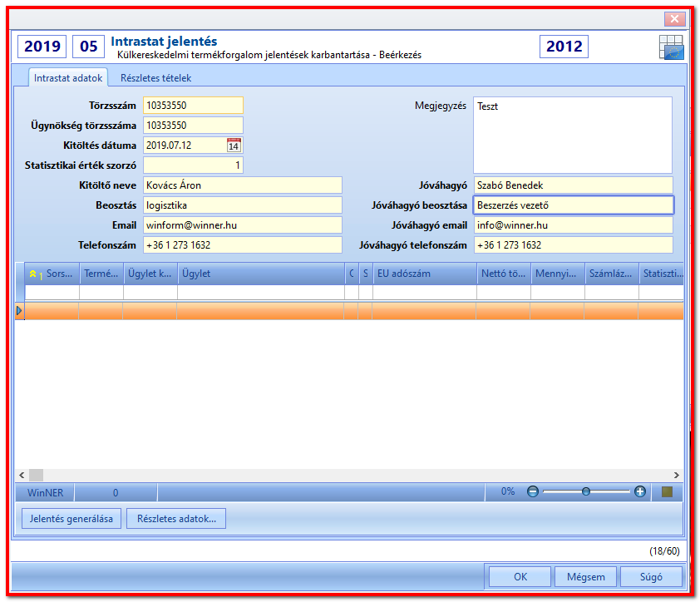Select the row indicator arrow of orange row
This screenshot has width=700, height=602.
19,310
